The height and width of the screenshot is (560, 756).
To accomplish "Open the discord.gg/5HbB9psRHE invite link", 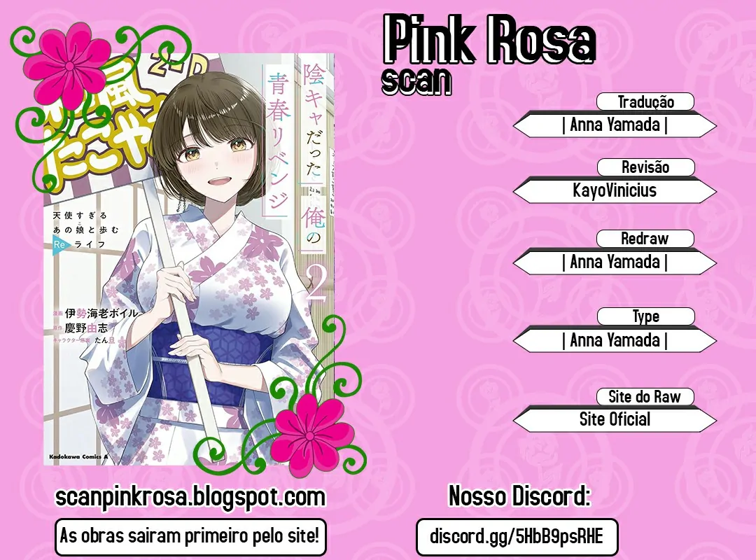I will coord(517,537).
